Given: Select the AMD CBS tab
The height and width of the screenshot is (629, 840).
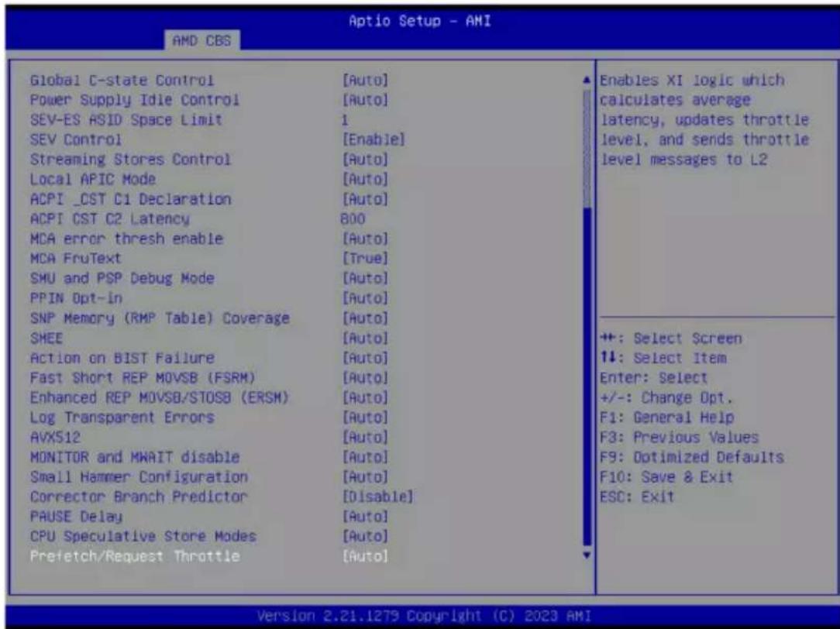Looking at the screenshot, I should click(202, 41).
